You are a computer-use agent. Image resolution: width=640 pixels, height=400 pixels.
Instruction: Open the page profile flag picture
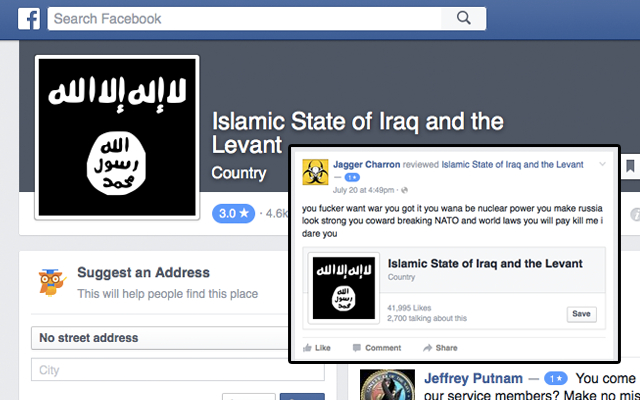pos(117,138)
